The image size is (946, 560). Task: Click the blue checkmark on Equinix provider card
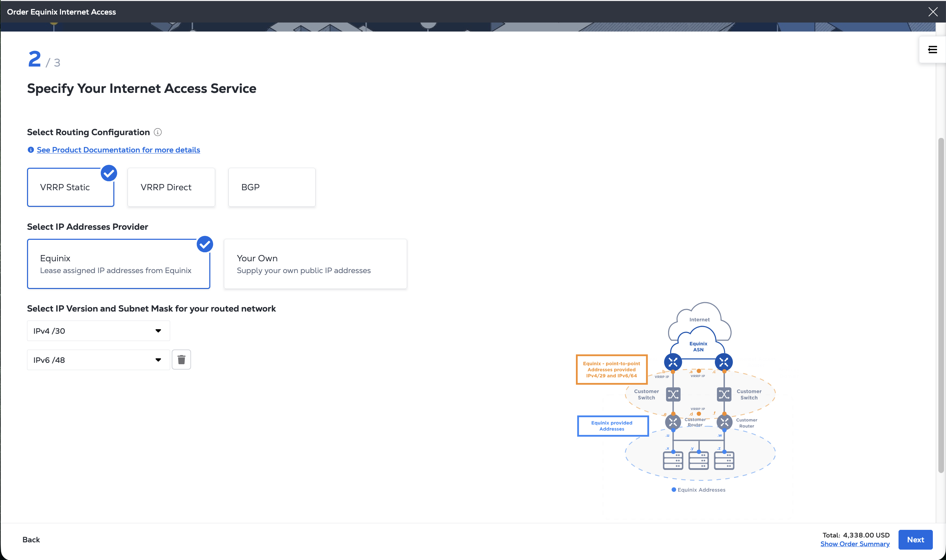(205, 244)
